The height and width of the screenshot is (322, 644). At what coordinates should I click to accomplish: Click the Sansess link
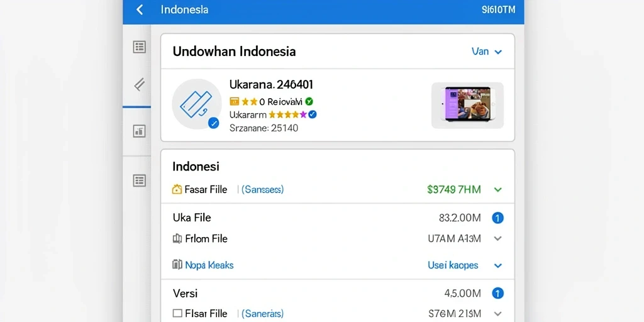click(262, 189)
